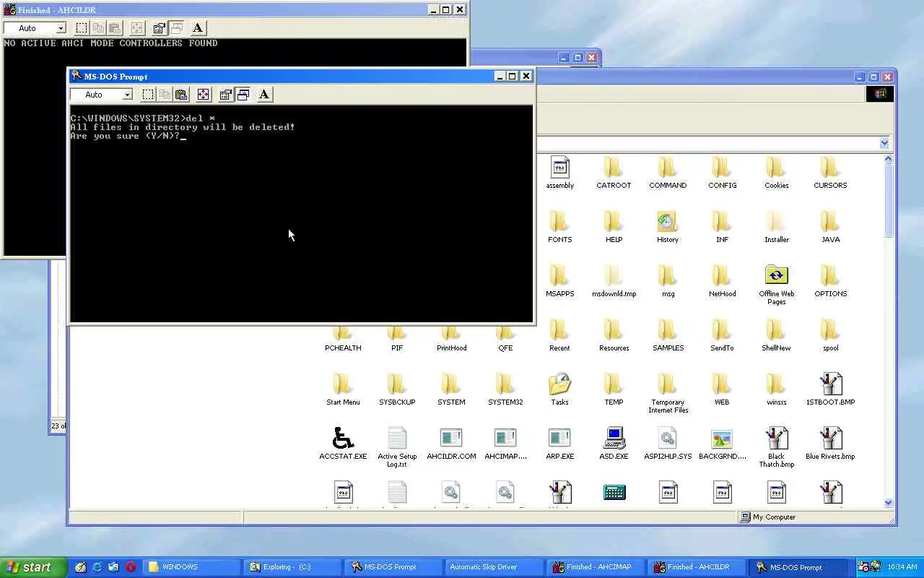Click Font 'A' icon in AHCILDR window
This screenshot has width=924, height=578.
[x=198, y=28]
